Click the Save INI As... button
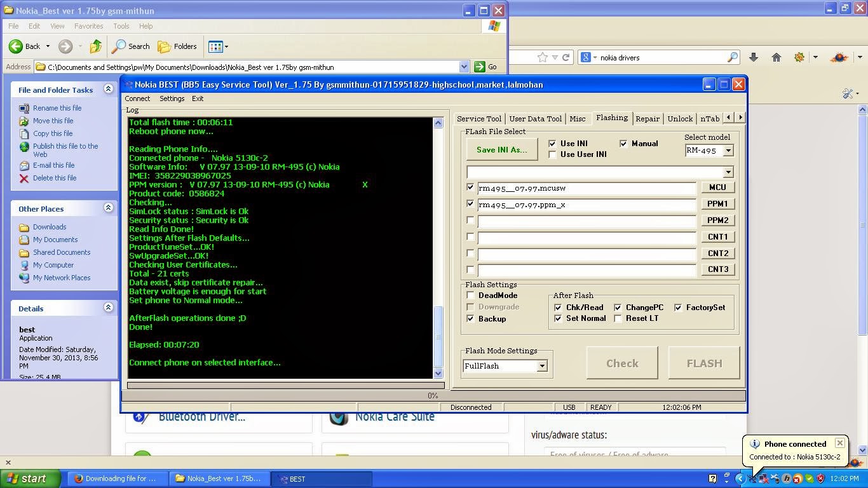The width and height of the screenshot is (868, 488). 501,149
